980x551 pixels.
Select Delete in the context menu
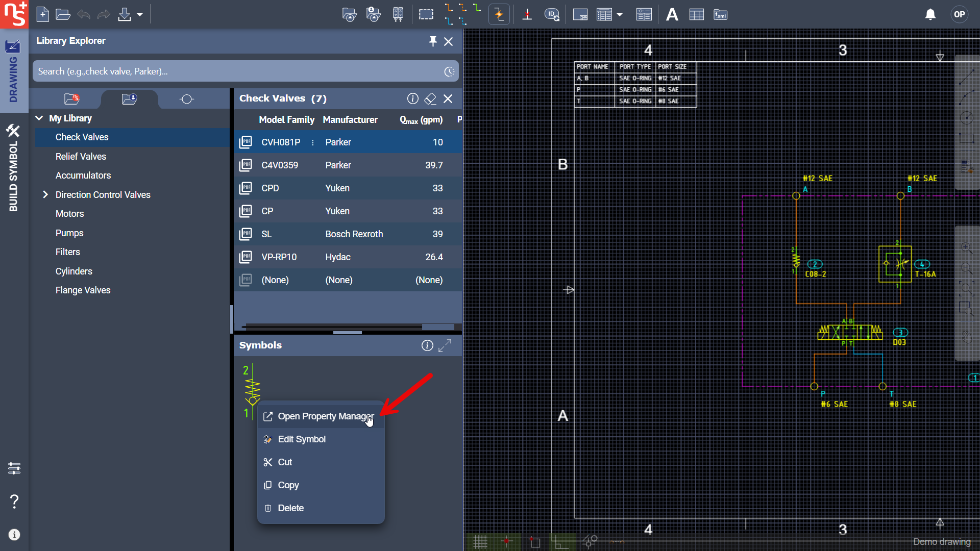(290, 508)
